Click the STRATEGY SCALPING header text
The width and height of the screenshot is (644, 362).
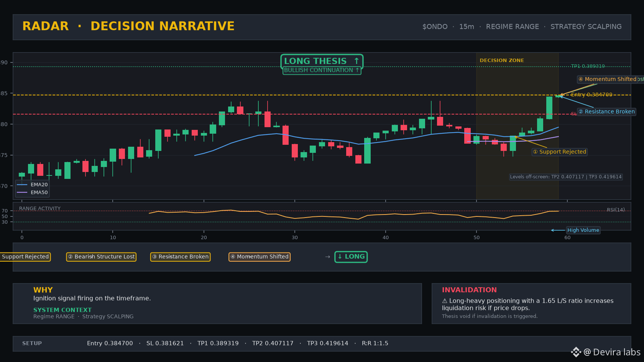click(586, 27)
